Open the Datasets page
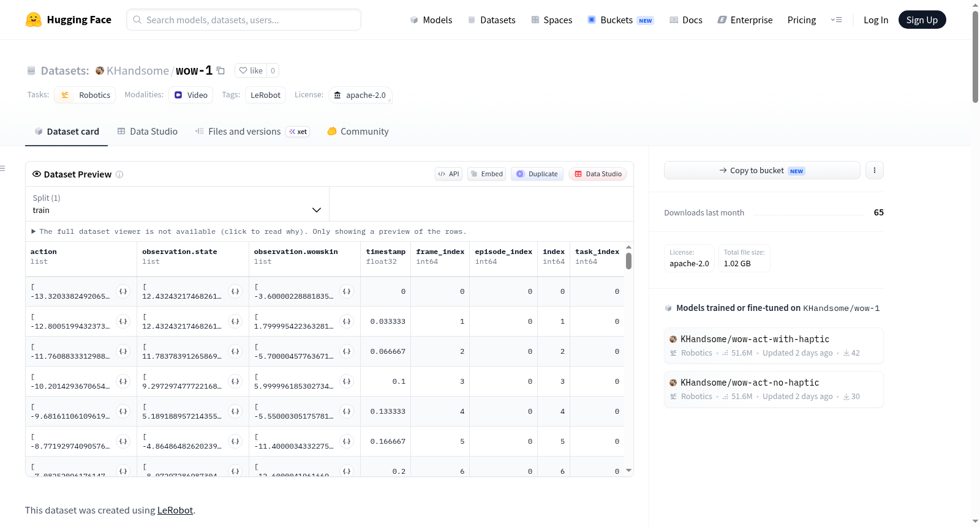Screen dimensions: 980x527 [x=492, y=20]
